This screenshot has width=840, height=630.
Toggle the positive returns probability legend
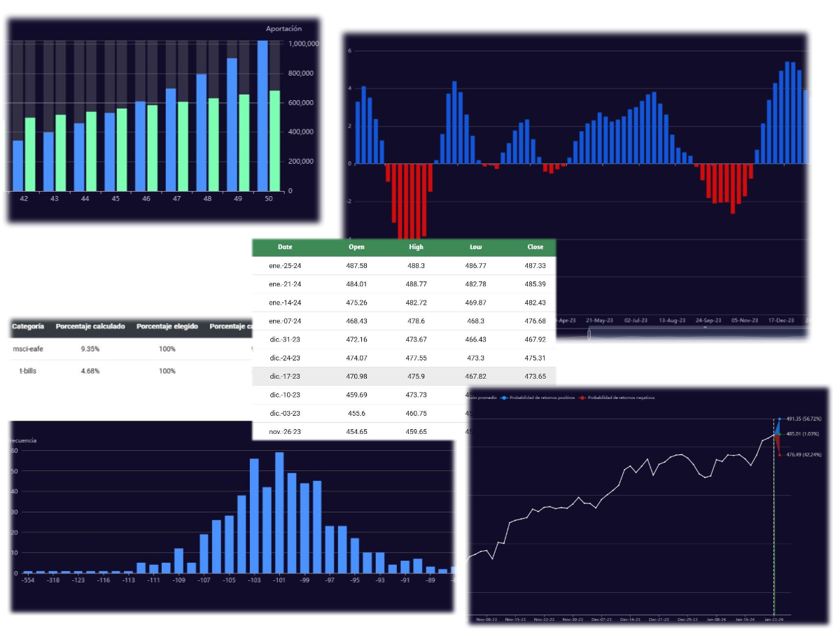(538, 398)
